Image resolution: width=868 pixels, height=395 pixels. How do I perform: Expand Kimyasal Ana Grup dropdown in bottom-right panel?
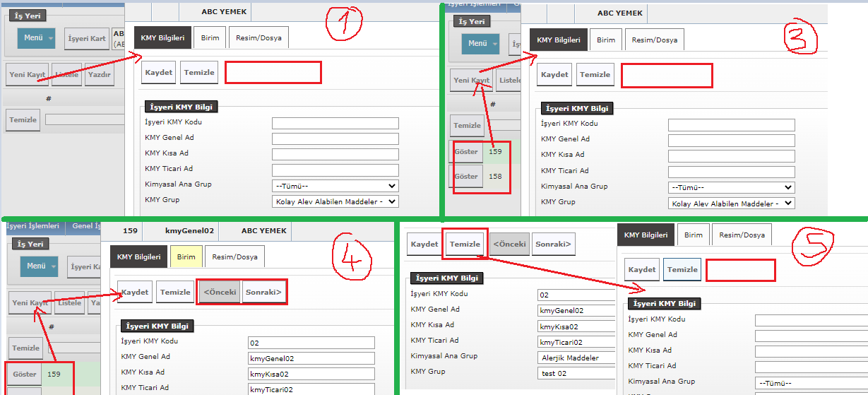[811, 383]
